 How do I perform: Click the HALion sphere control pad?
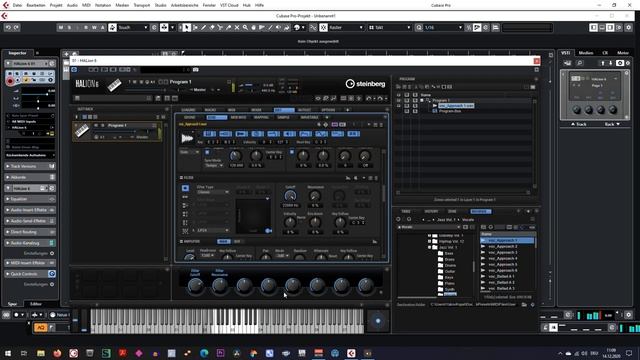pyautogui.click(x=378, y=321)
